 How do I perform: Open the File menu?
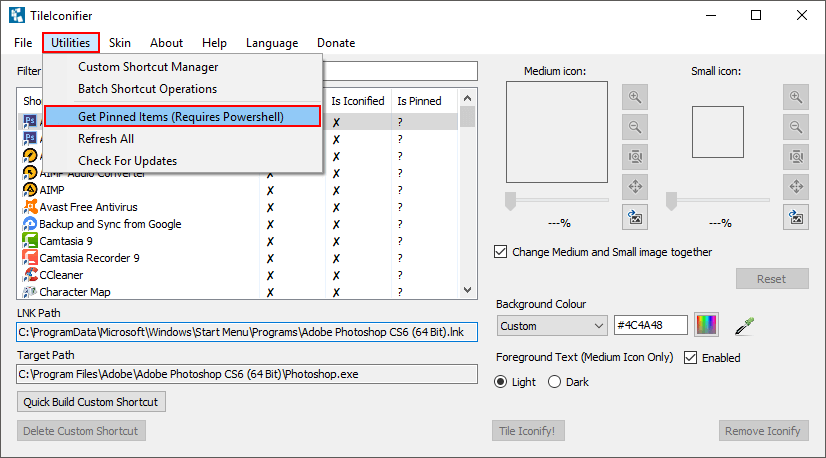(x=23, y=43)
